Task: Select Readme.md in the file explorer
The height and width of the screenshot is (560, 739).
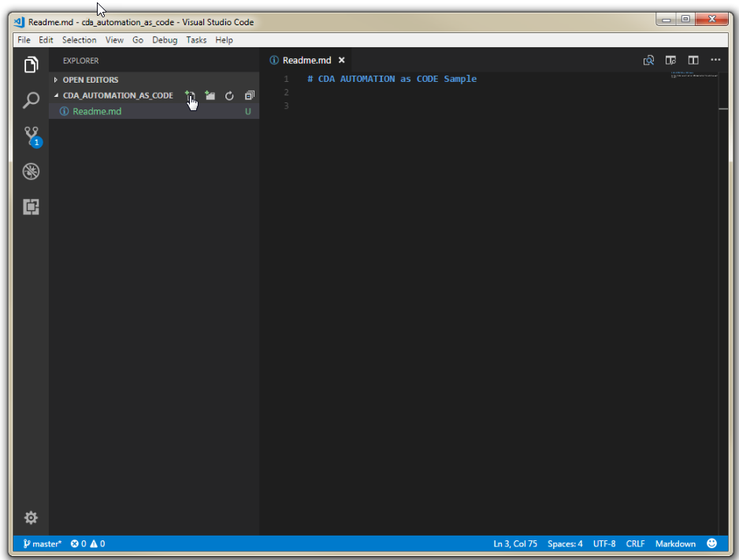Action: tap(97, 111)
